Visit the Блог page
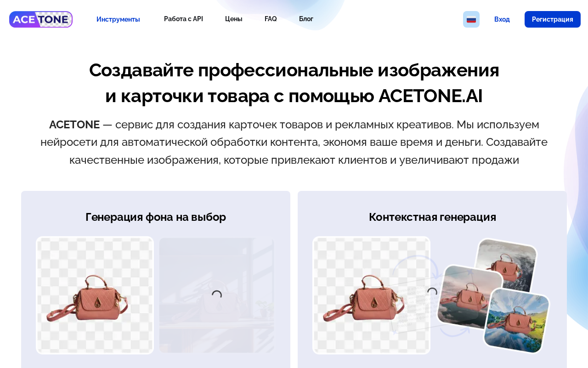This screenshot has height=368, width=588. (x=306, y=19)
